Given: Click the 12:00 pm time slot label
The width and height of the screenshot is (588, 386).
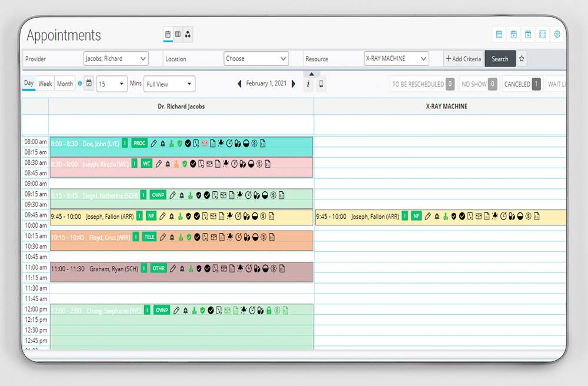Looking at the screenshot, I should tap(36, 309).
